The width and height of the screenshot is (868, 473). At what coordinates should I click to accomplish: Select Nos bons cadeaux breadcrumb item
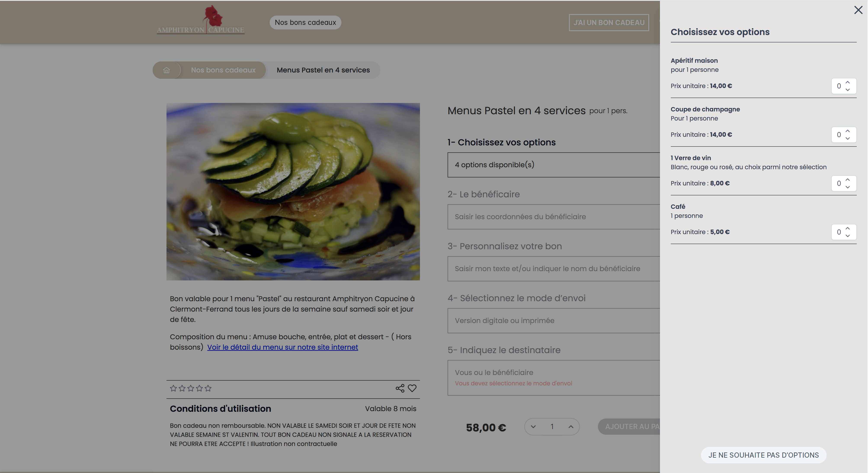(x=223, y=70)
